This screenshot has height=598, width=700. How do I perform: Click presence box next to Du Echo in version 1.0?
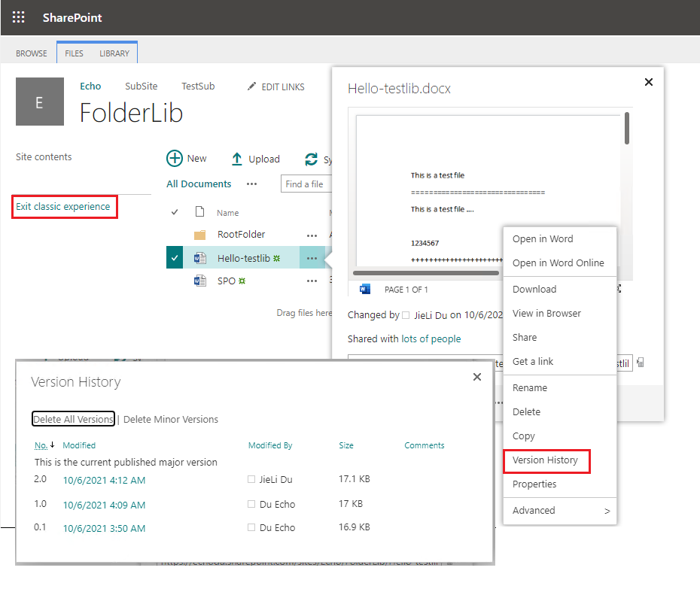[x=251, y=504]
